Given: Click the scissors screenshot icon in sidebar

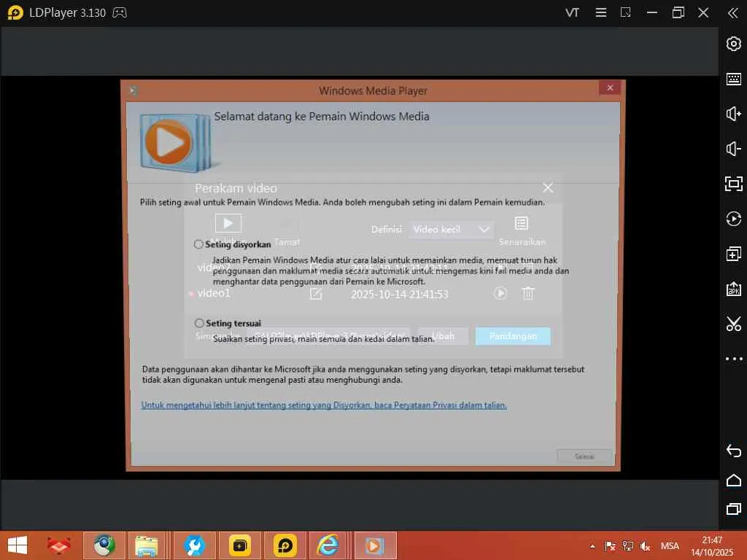Looking at the screenshot, I should [733, 324].
